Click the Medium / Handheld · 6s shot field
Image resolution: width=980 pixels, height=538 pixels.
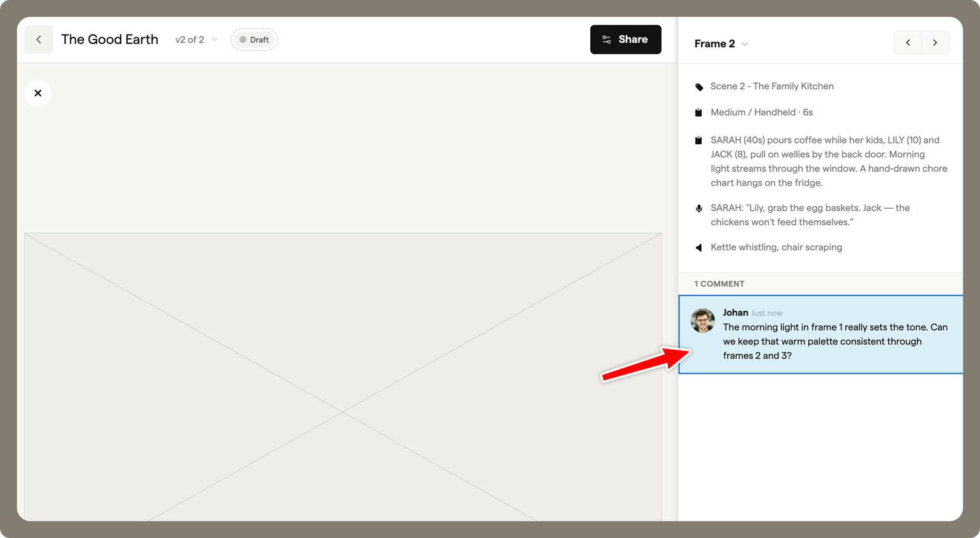(762, 112)
